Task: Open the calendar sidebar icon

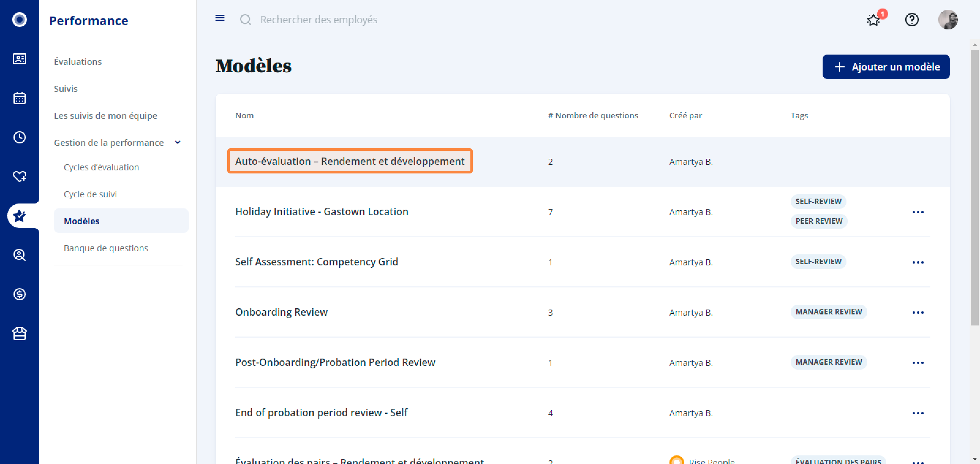Action: click(x=19, y=98)
